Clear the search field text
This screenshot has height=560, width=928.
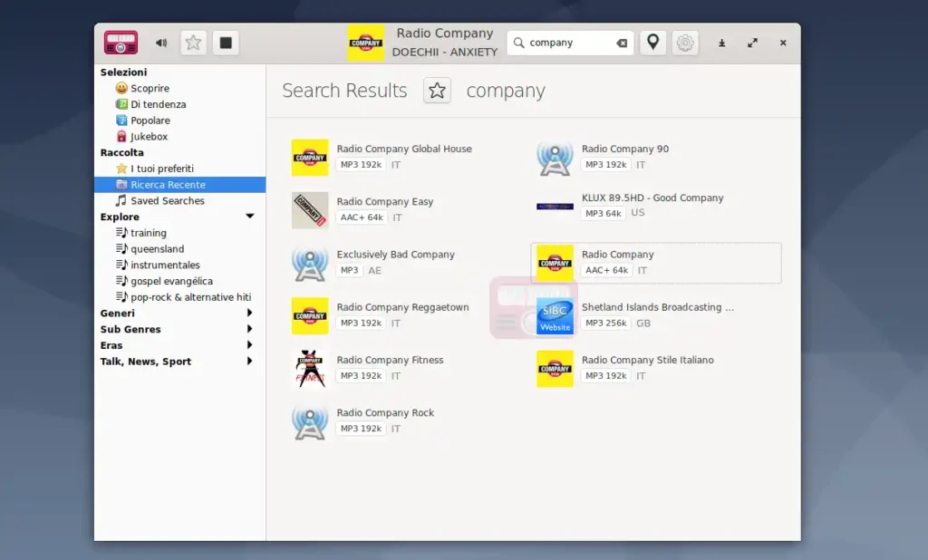point(622,43)
